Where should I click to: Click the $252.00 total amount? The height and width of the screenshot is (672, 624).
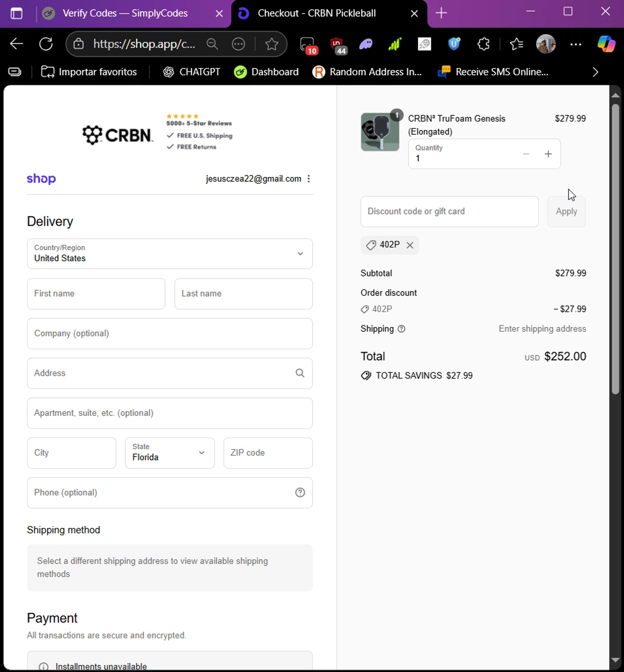click(x=565, y=357)
